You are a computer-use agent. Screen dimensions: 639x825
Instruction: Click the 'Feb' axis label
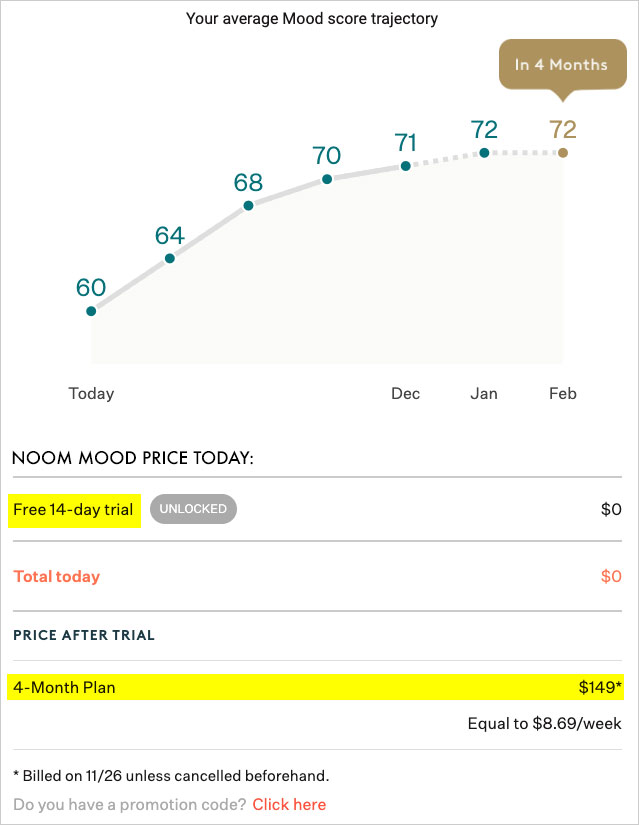tap(563, 394)
